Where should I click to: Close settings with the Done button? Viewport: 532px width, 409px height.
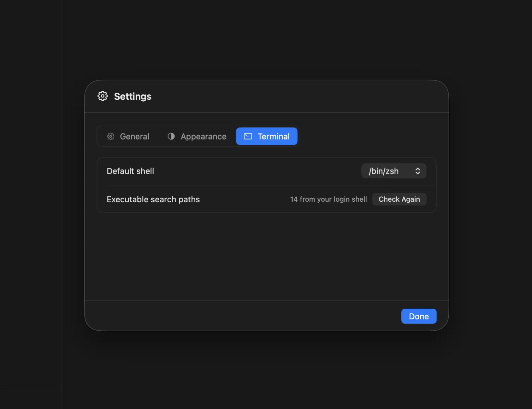point(419,316)
